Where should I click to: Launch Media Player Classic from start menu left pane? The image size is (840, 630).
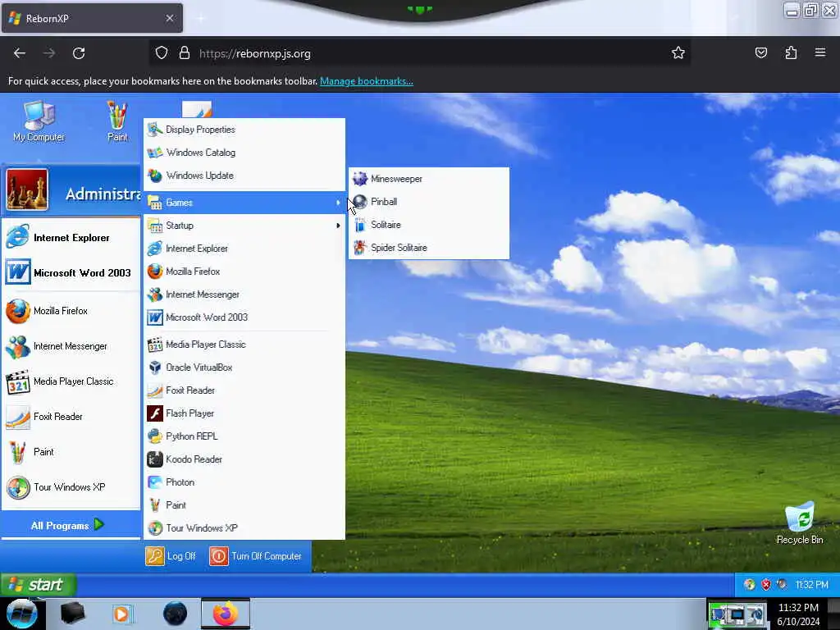click(71, 382)
